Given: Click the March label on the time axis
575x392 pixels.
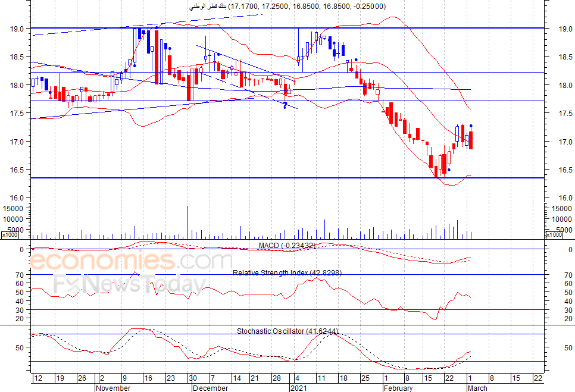Looking at the screenshot, I should pos(477,388).
